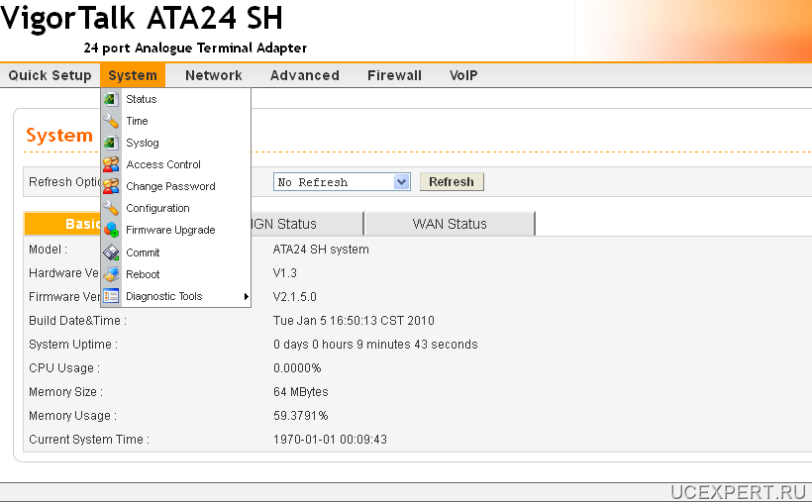
Task: Open Quick Setup in navigation bar
Action: (x=50, y=75)
